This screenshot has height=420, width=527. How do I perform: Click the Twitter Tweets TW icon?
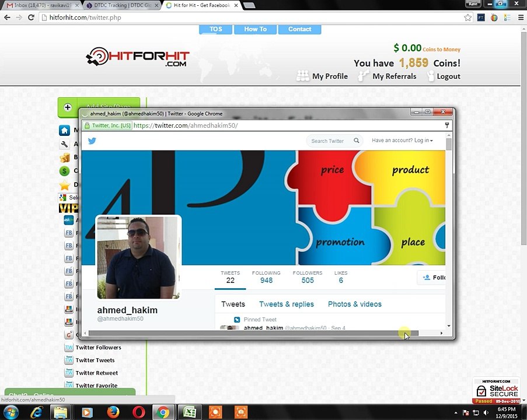coord(69,360)
